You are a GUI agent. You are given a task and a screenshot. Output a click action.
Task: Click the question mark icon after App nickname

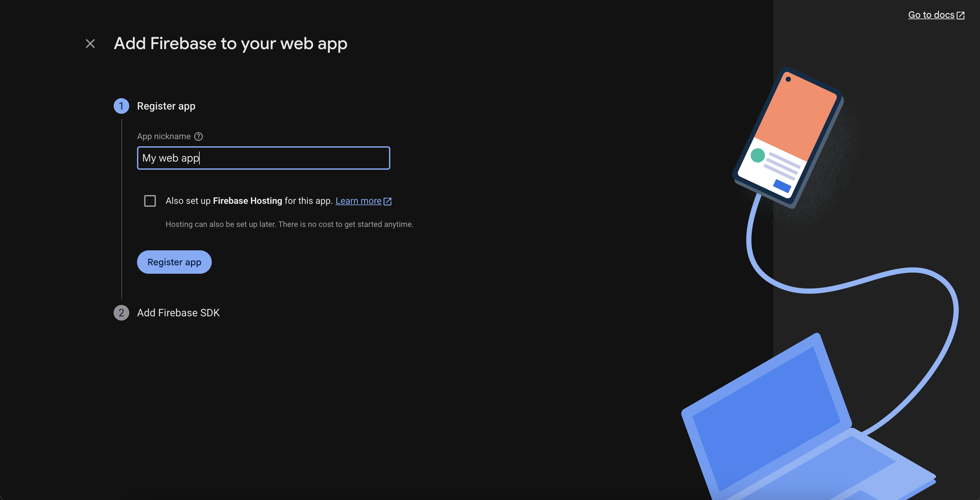point(198,136)
